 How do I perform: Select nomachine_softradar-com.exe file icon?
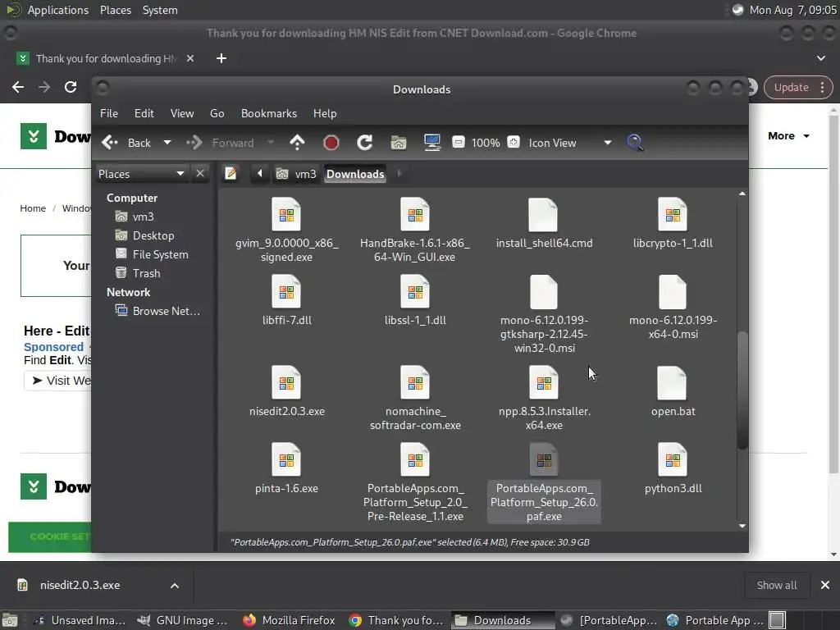415,382
